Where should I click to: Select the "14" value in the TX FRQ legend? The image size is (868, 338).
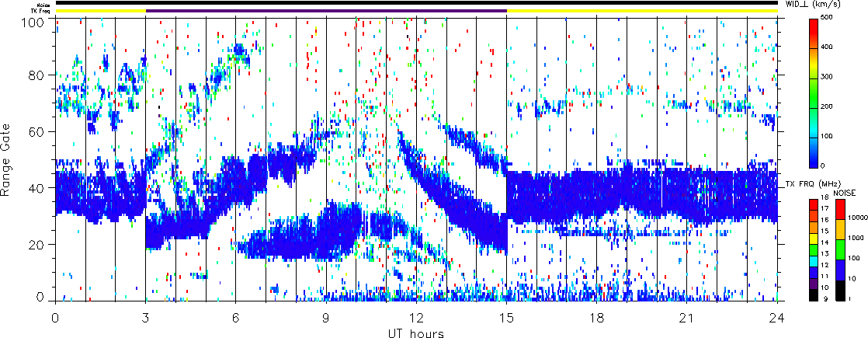click(824, 242)
